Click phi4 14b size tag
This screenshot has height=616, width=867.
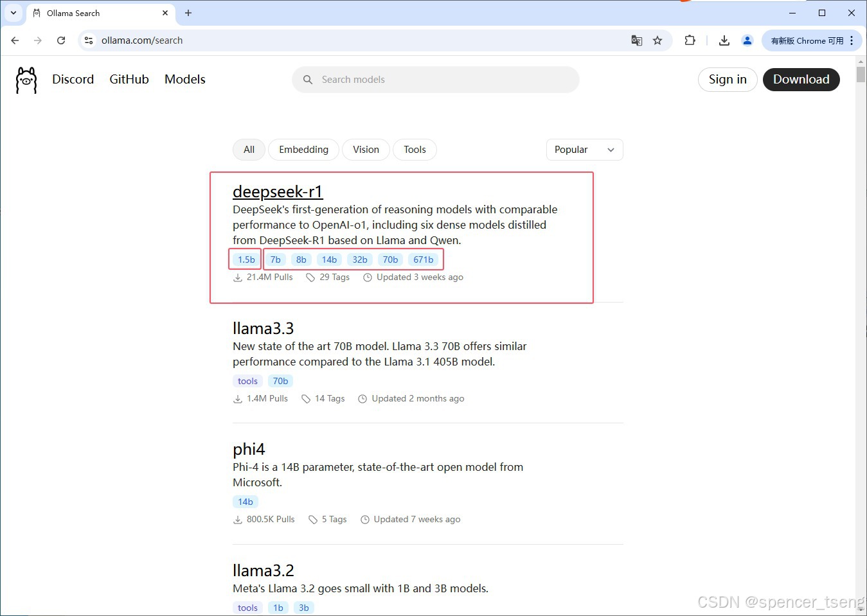tap(245, 502)
